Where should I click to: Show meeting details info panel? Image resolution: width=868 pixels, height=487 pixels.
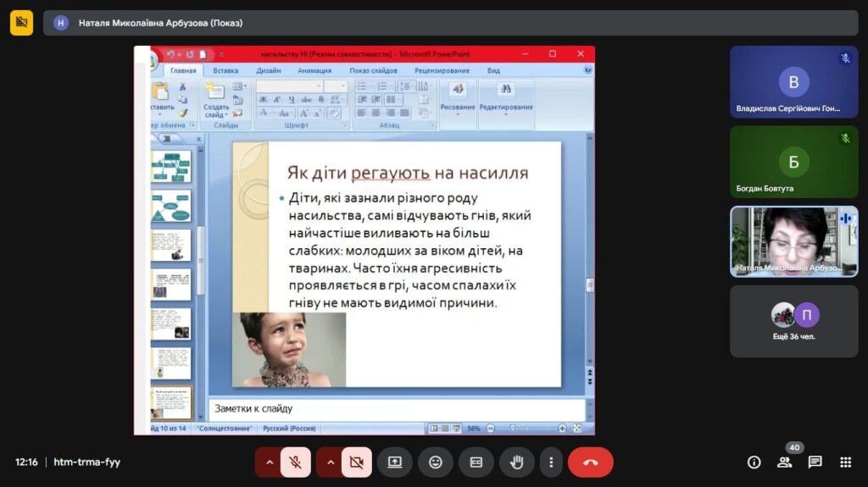point(754,462)
